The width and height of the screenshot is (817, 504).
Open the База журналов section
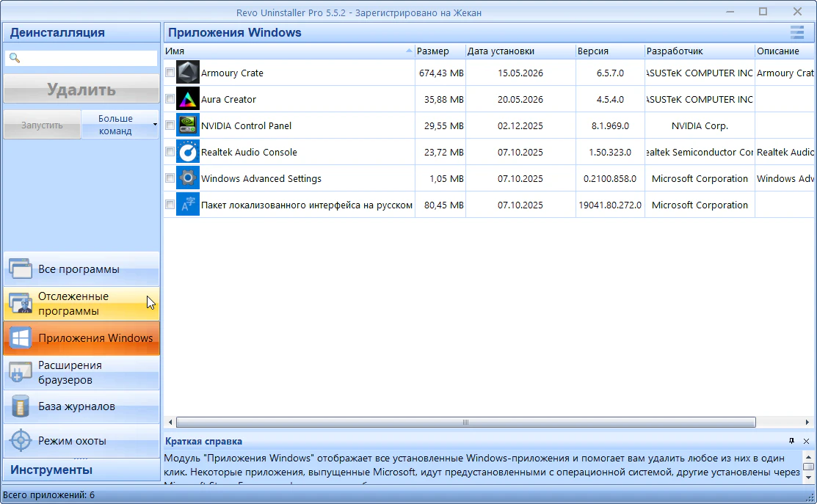81,406
